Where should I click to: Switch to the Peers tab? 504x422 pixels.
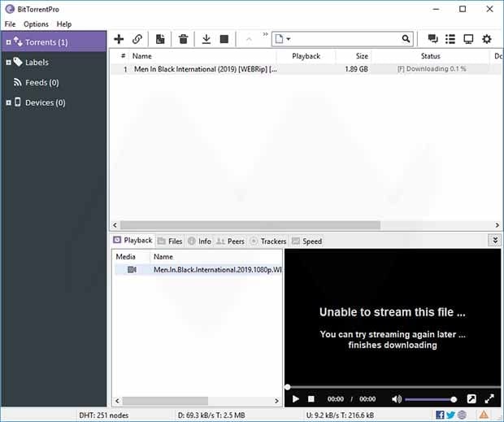click(230, 241)
